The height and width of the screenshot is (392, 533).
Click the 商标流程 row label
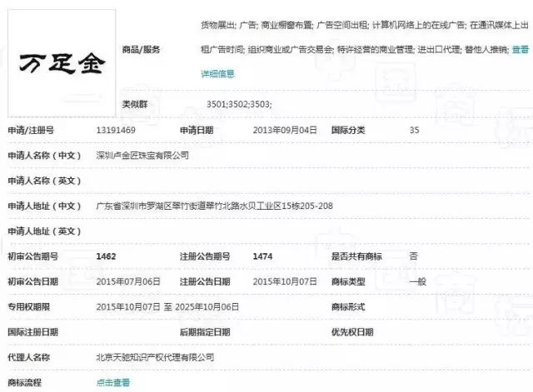click(27, 382)
